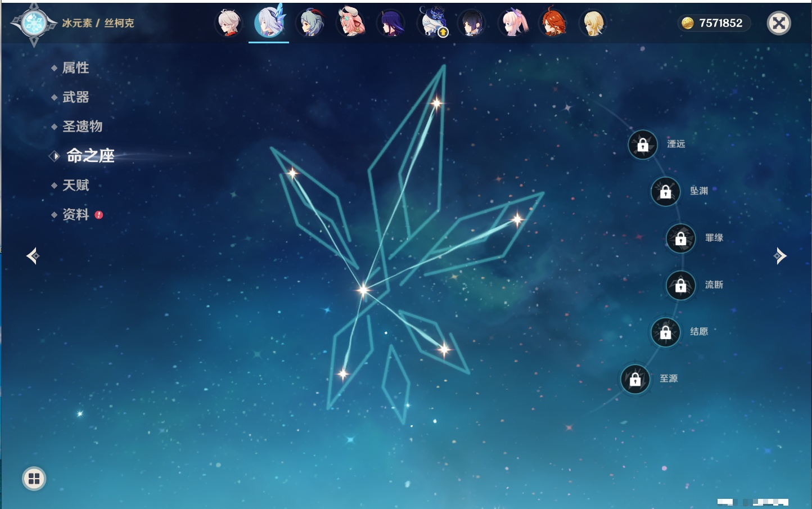Open locked constellation 至源
The height and width of the screenshot is (509, 812).
tap(635, 379)
